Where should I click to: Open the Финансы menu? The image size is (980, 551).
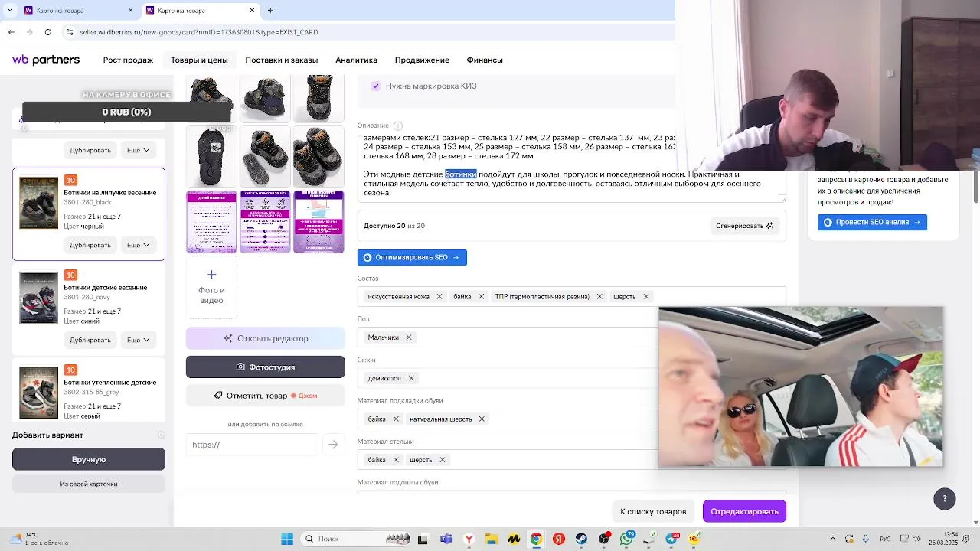[x=485, y=60]
